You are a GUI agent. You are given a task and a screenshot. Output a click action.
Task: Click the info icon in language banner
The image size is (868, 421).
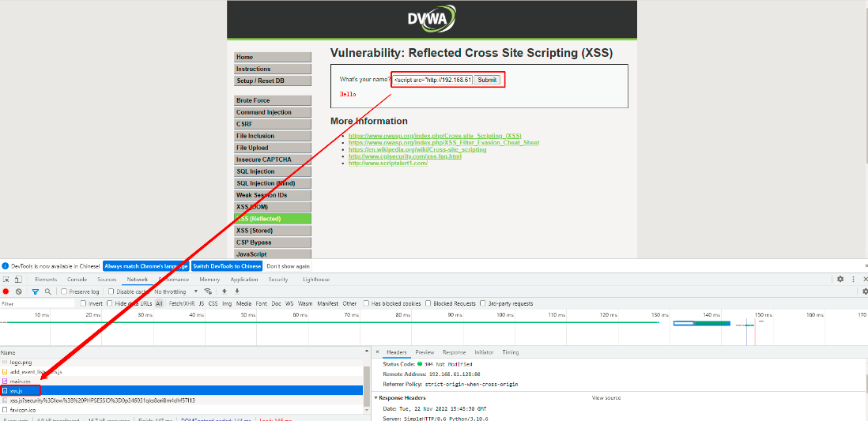click(5, 266)
